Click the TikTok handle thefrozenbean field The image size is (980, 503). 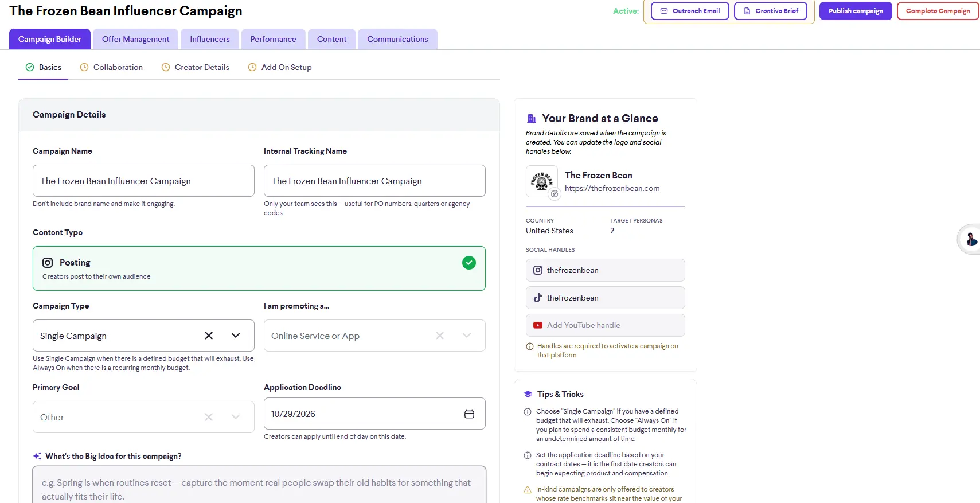(606, 298)
